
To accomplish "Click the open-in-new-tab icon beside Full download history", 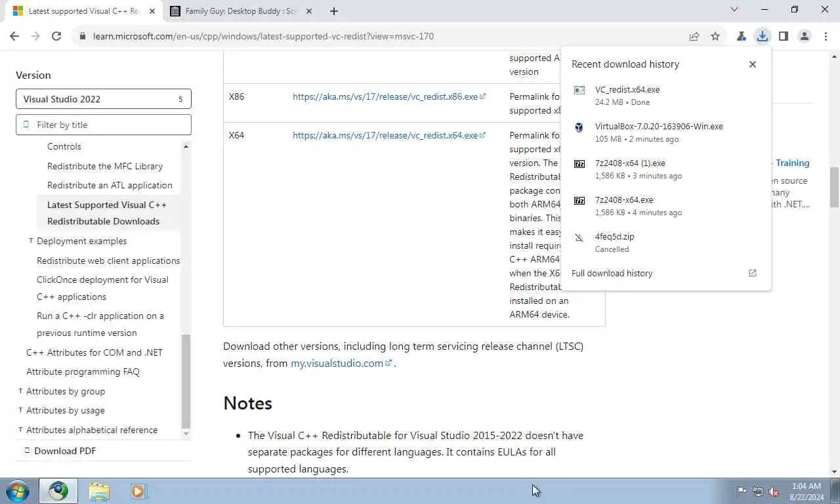I will click(753, 273).
